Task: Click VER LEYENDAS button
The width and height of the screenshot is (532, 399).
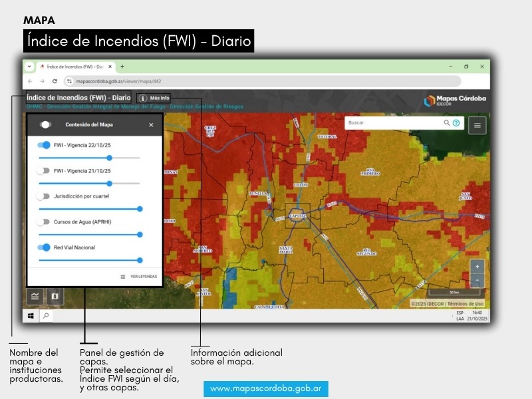Action: (139, 277)
